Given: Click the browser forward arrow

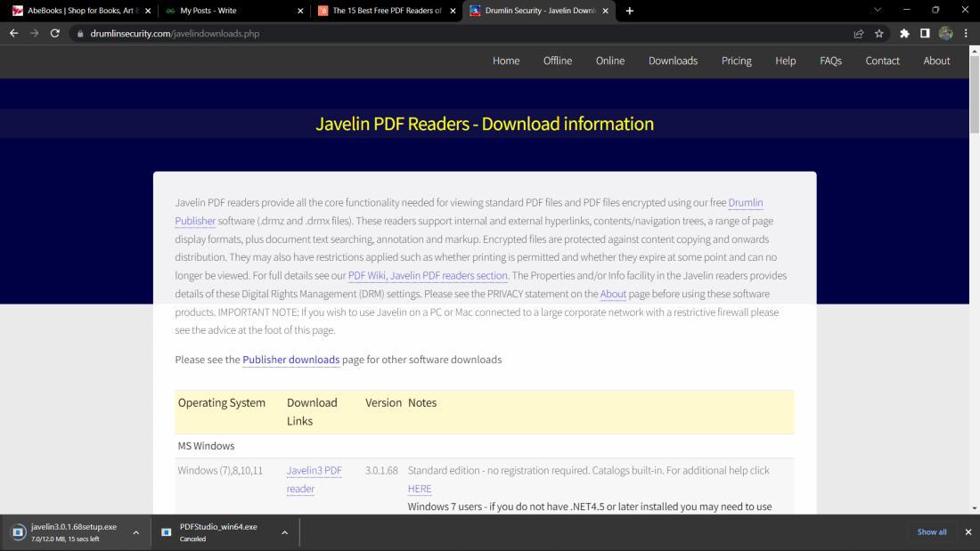Looking at the screenshot, I should [35, 34].
